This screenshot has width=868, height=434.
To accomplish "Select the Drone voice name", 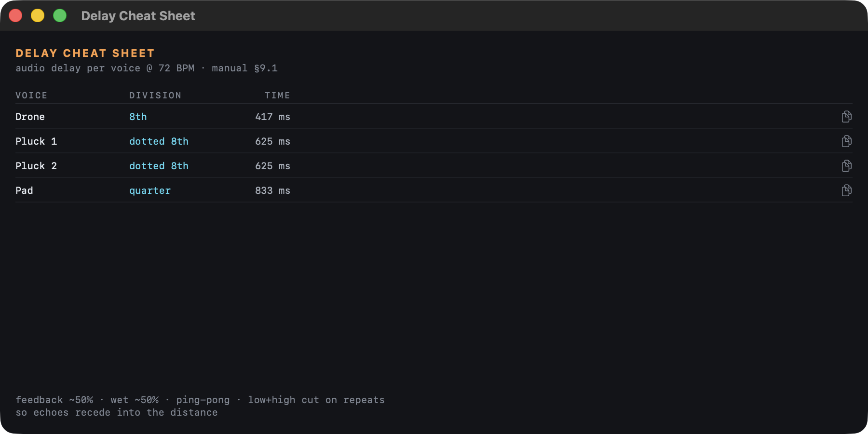I will click(x=30, y=117).
